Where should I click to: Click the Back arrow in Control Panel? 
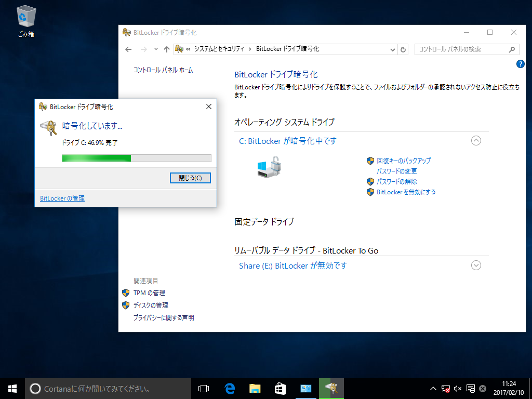tap(128, 49)
